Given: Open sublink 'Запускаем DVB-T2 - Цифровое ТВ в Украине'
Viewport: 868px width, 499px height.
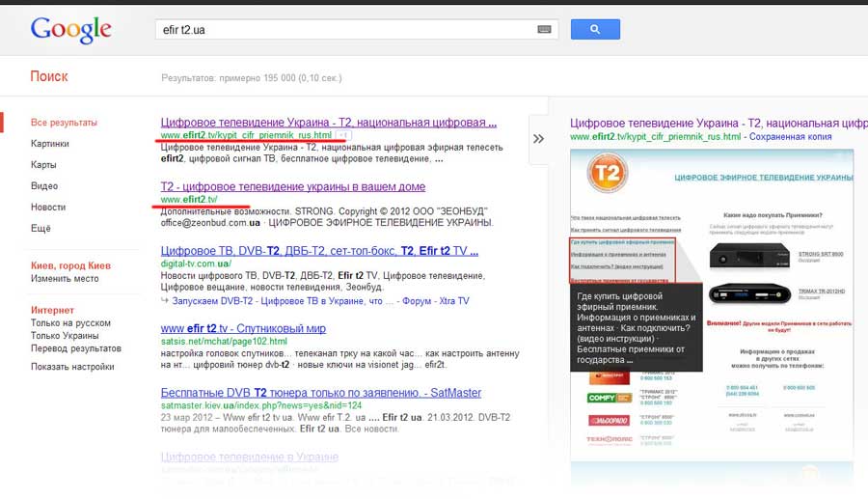Looking at the screenshot, I should click(278, 301).
